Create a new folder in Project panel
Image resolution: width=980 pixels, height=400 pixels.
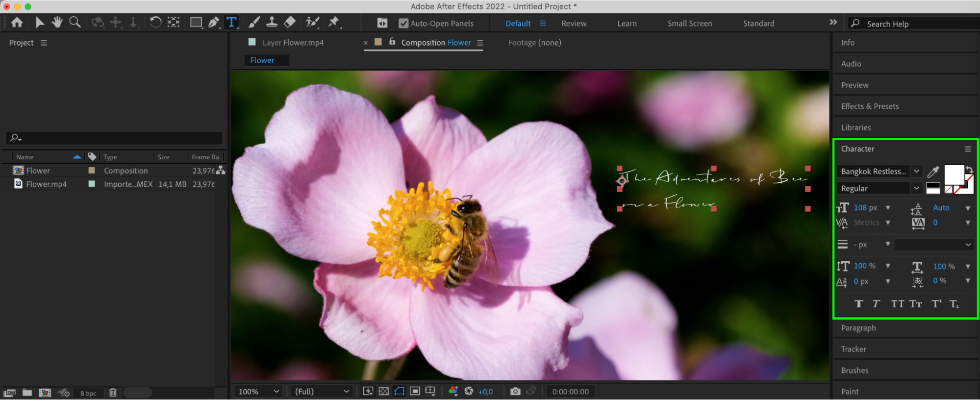pyautogui.click(x=27, y=393)
